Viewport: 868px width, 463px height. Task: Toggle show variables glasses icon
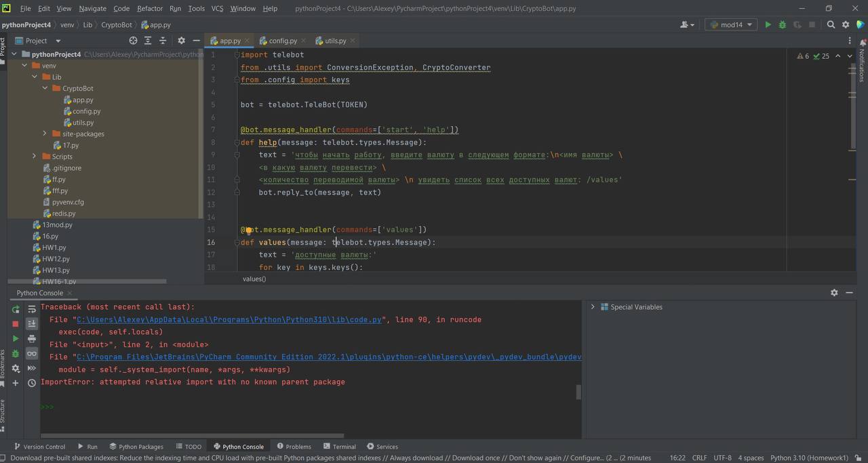click(32, 354)
